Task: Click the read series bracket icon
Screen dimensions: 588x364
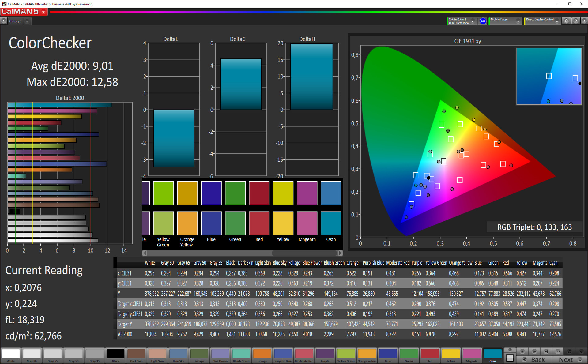Action: 546,351
